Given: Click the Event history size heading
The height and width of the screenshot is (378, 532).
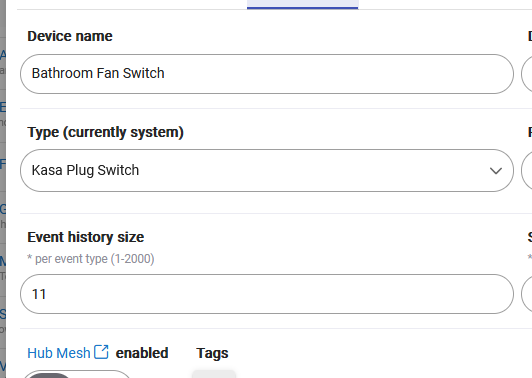Looking at the screenshot, I should tap(86, 237).
